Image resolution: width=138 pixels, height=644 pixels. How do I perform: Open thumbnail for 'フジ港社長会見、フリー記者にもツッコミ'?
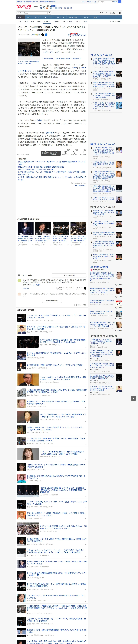(26, 228)
